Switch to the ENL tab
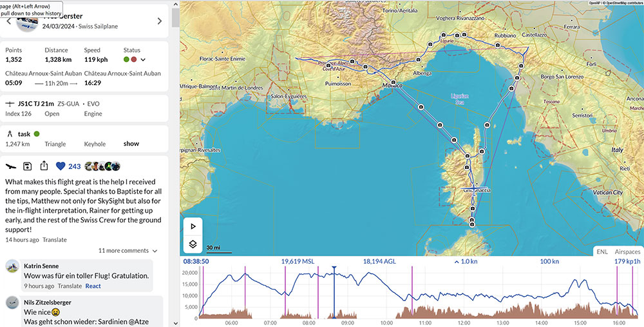644x327 pixels. [x=601, y=252]
